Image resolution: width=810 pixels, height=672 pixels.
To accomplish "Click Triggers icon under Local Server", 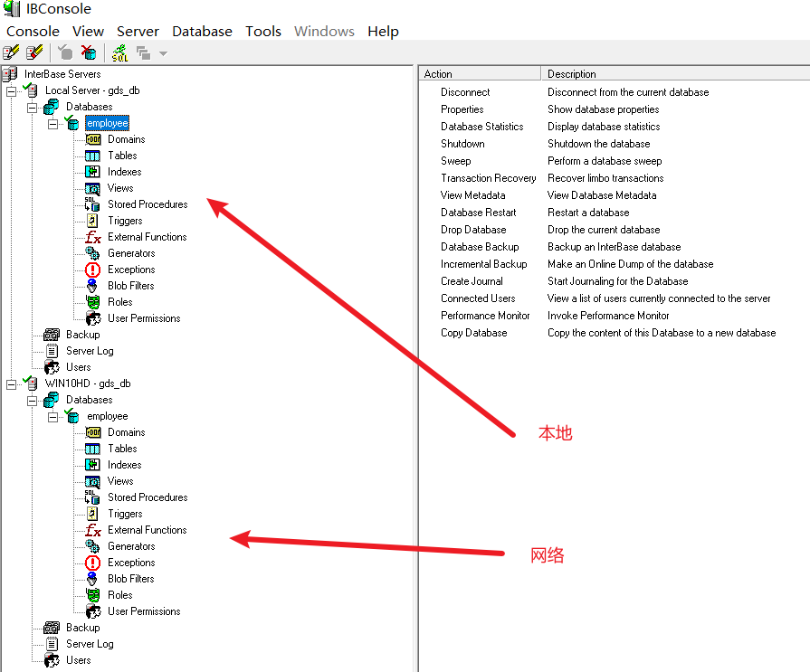I will tap(92, 221).
